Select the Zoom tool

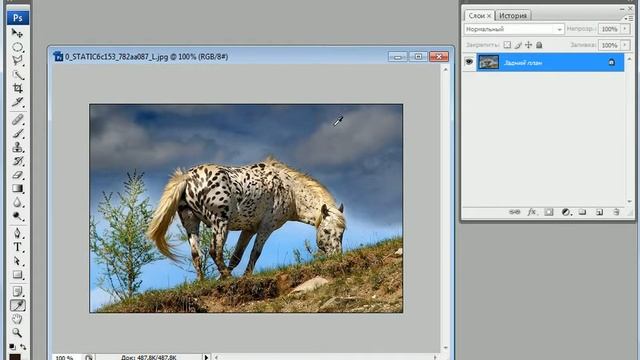17,333
